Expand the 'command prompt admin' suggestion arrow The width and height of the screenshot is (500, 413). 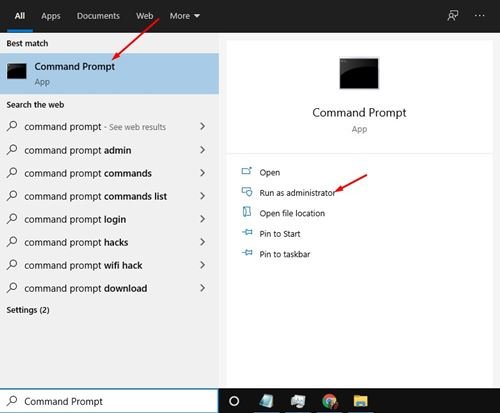[202, 150]
